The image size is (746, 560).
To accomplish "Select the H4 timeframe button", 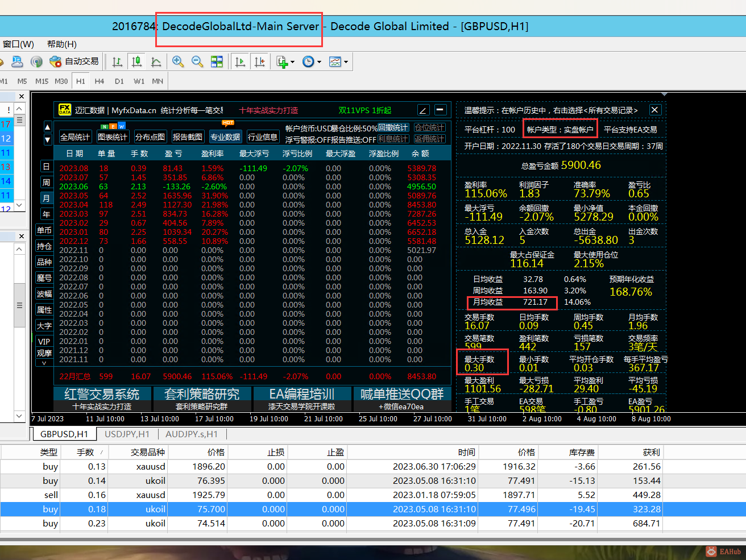I will pos(100,81).
